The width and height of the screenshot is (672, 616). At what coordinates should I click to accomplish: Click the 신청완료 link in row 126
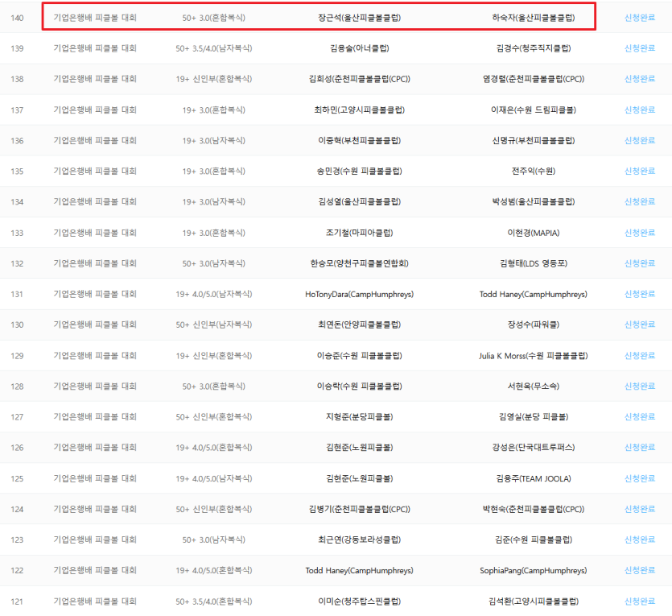coord(639,447)
